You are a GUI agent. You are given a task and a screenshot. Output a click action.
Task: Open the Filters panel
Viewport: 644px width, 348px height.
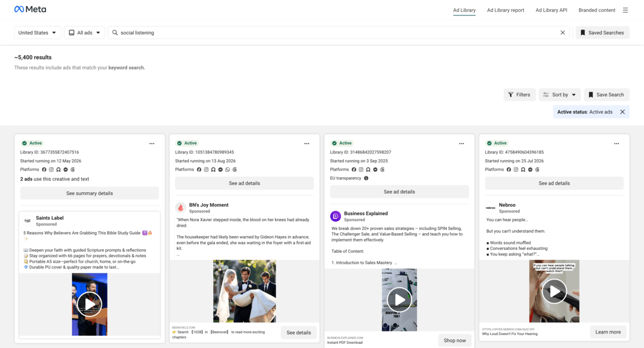coord(519,95)
